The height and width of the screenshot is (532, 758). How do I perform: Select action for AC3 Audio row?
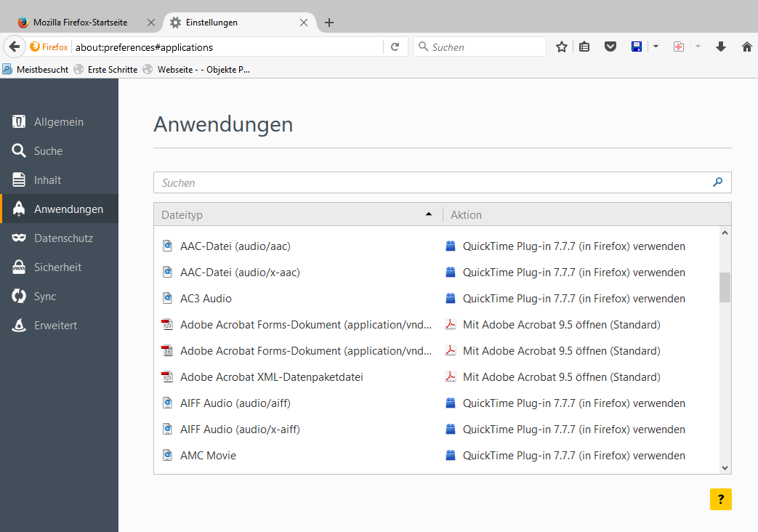click(573, 299)
